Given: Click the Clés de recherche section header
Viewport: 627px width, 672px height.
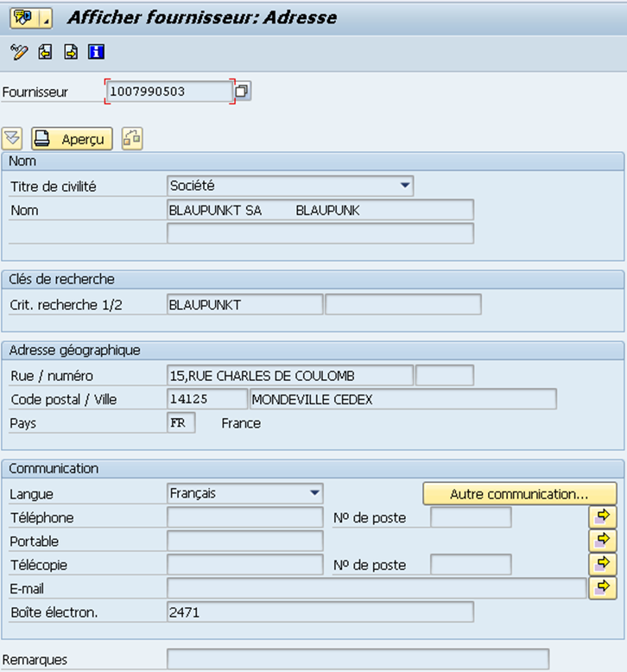Looking at the screenshot, I should coord(313,279).
